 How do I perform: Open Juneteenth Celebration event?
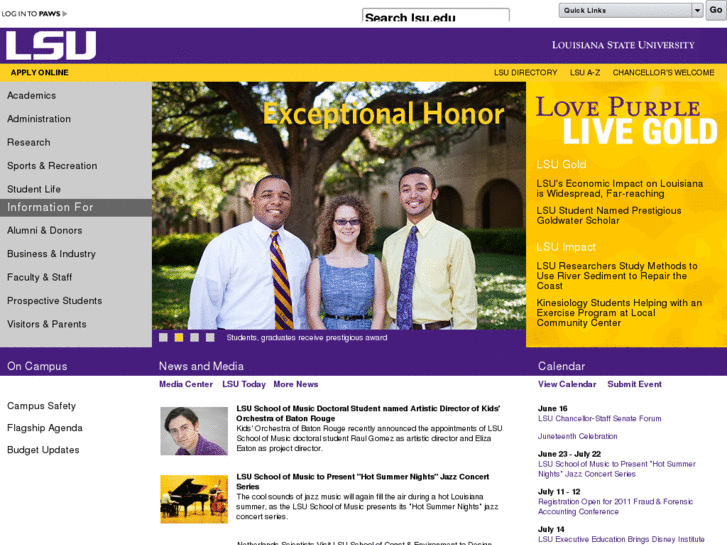tap(578, 436)
